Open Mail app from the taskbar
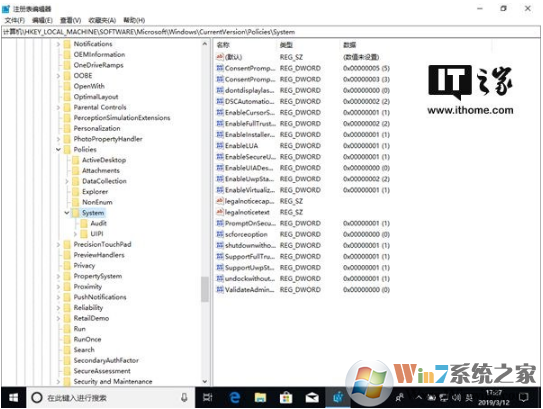 click(x=312, y=398)
